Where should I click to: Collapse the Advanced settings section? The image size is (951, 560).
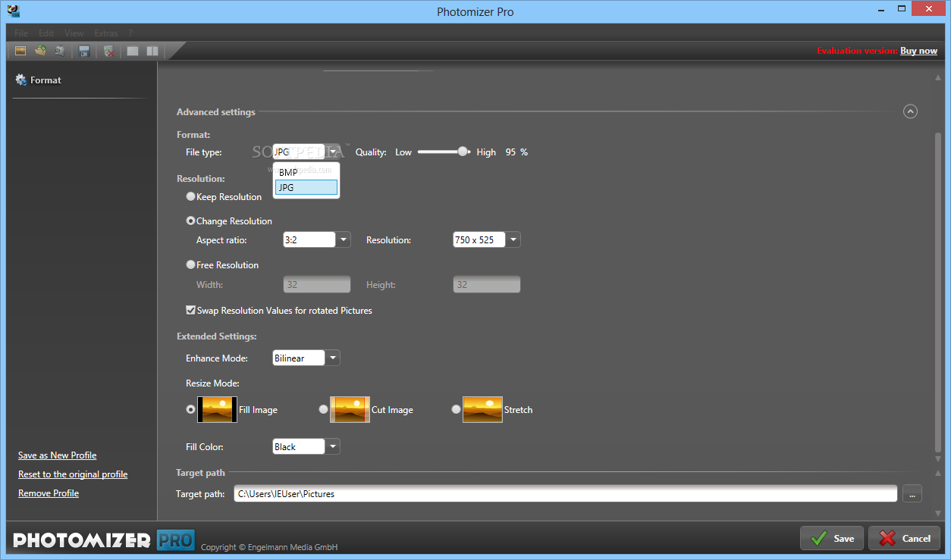910,111
